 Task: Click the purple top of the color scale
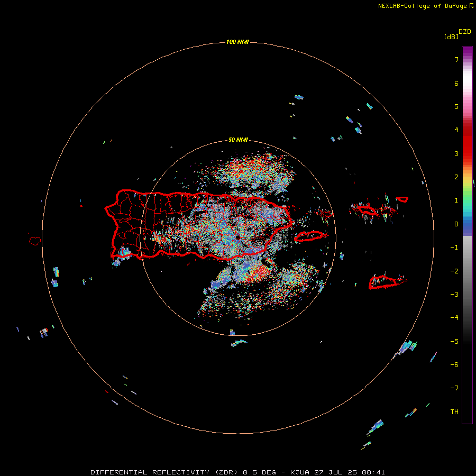tap(467, 52)
